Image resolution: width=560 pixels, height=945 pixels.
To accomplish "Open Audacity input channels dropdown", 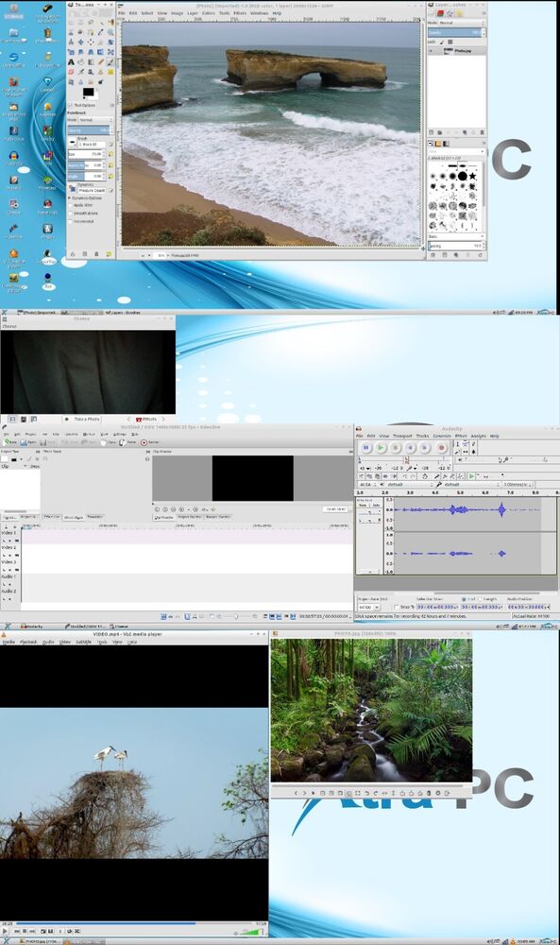I will tap(518, 485).
